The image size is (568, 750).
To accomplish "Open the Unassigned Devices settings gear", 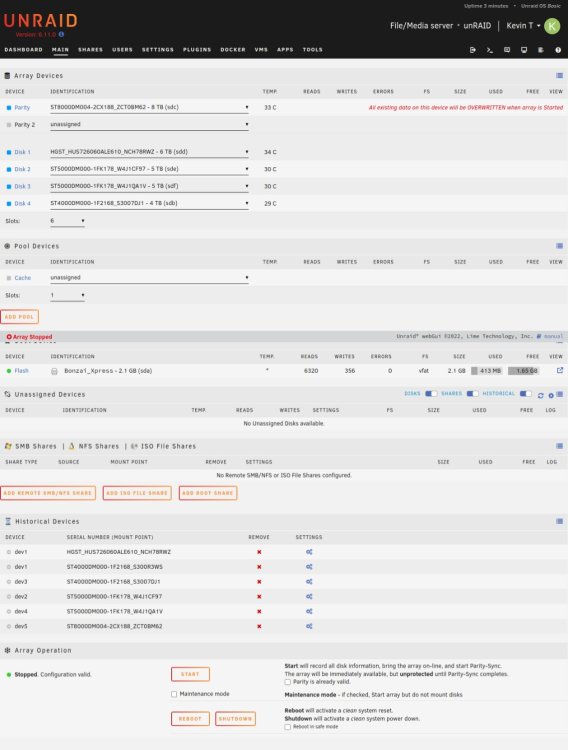I will click(x=551, y=395).
